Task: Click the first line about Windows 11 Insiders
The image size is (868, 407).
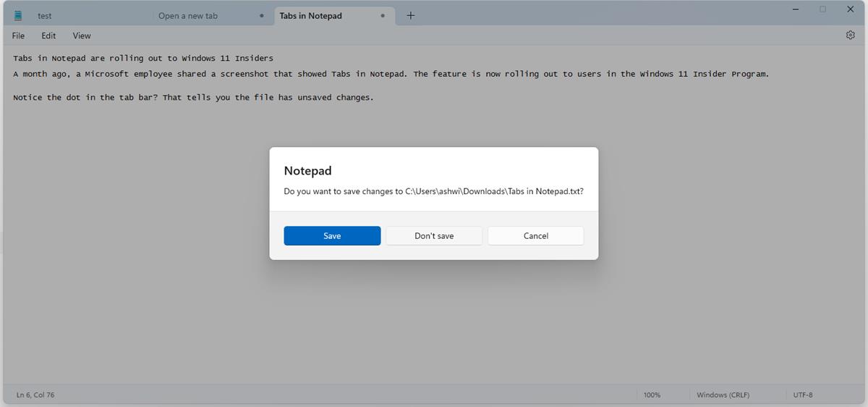Action: click(143, 58)
